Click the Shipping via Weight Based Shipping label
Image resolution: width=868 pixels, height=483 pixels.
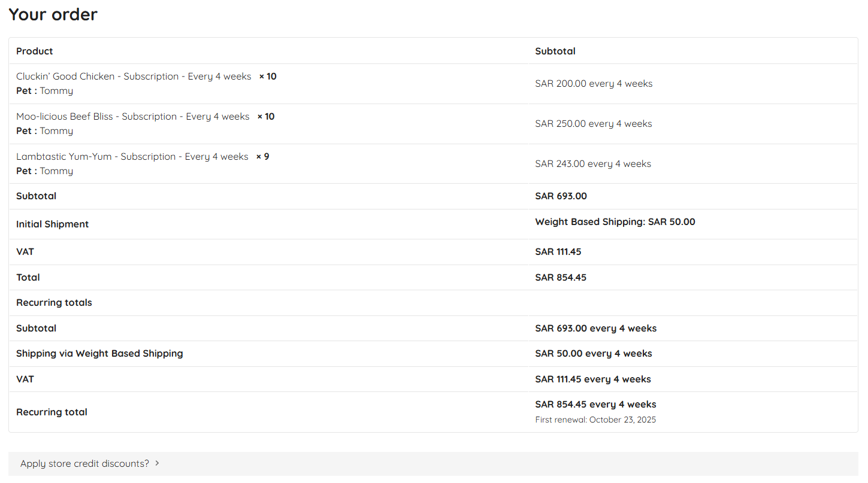point(99,354)
